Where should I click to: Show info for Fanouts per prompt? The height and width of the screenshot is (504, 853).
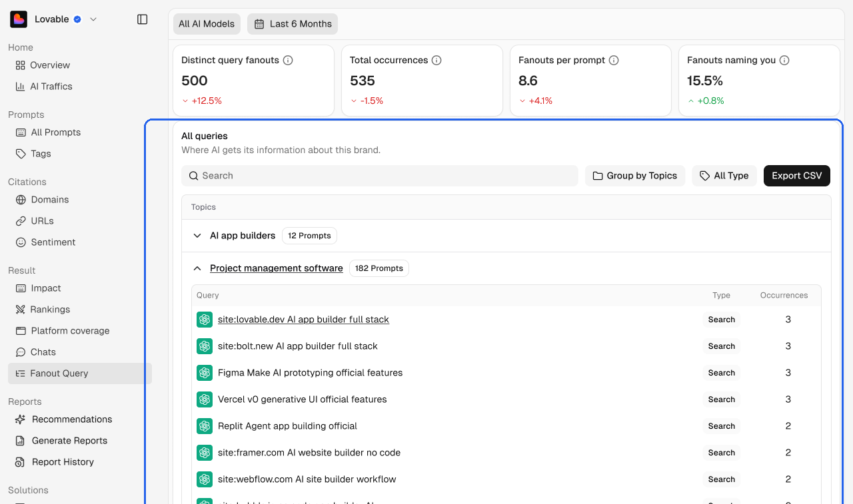pos(614,61)
